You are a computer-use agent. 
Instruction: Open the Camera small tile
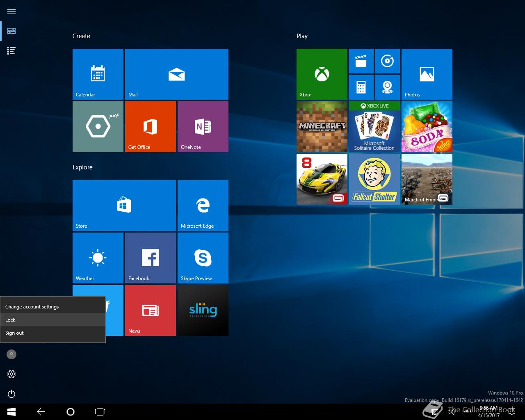pos(388,87)
